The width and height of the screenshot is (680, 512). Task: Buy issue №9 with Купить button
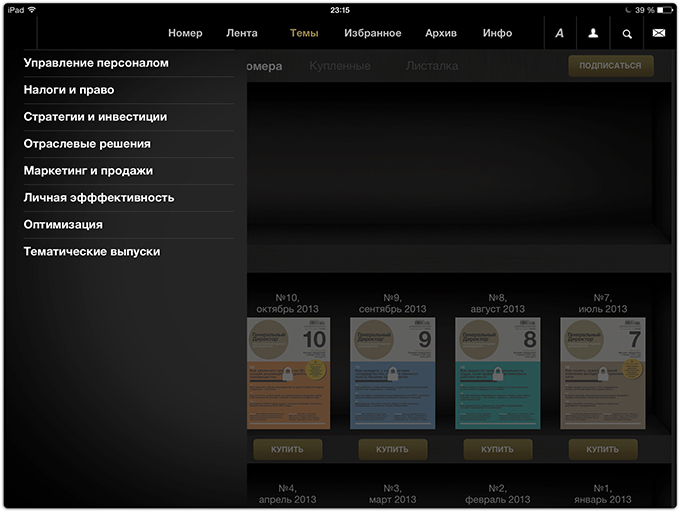click(x=392, y=449)
